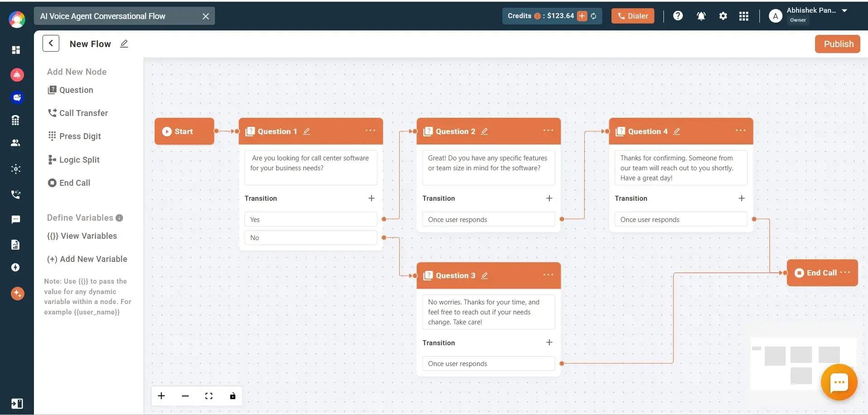Image resolution: width=868 pixels, height=415 pixels.
Task: Open Abhishek's profile dropdown
Action: 844,10
